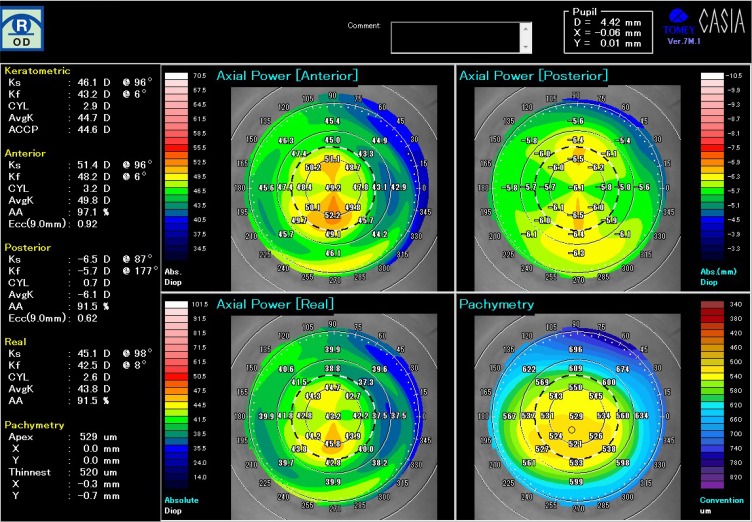Click the 51.1 value on anterior map

[x=332, y=159]
